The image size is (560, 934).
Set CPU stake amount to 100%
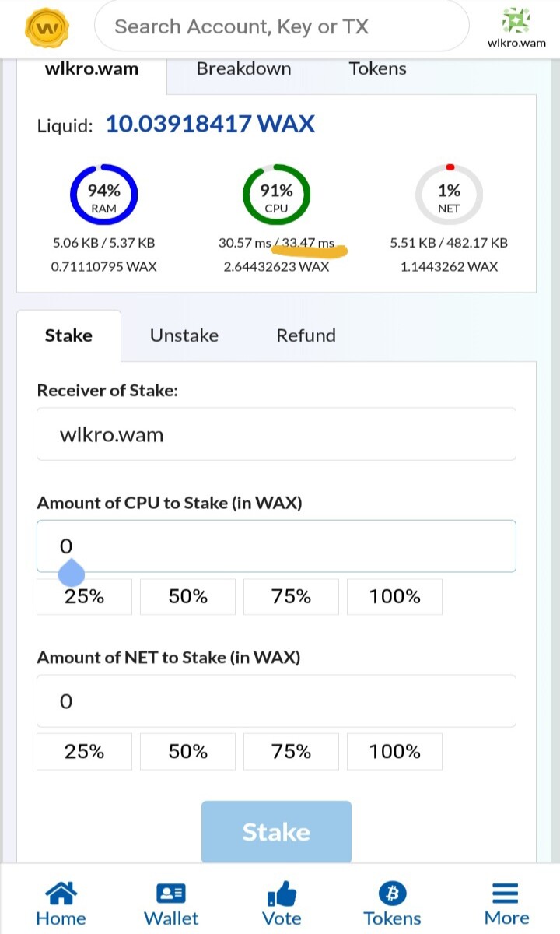coord(395,597)
